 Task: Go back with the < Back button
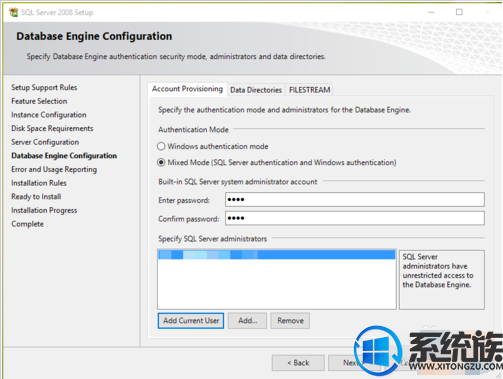coord(298,363)
